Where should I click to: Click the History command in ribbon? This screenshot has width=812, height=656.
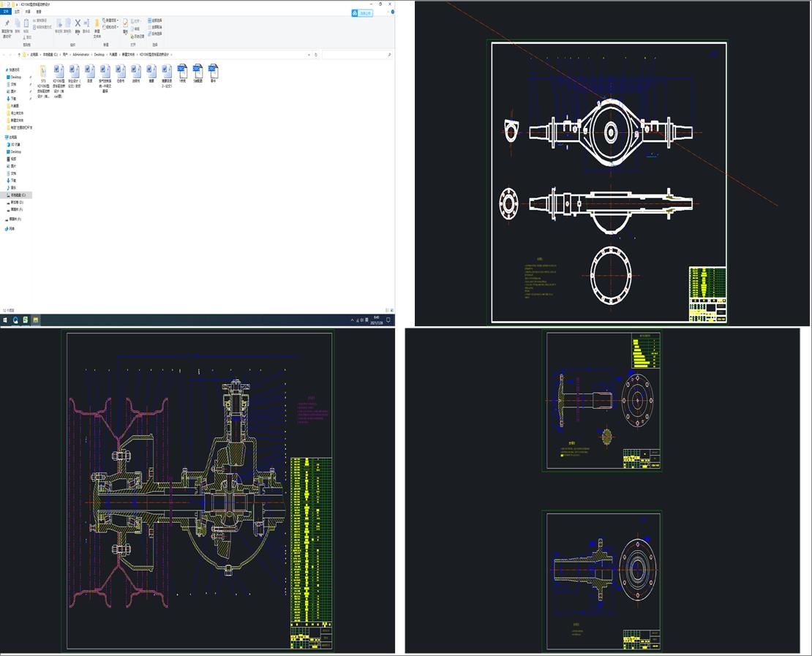tap(138, 36)
